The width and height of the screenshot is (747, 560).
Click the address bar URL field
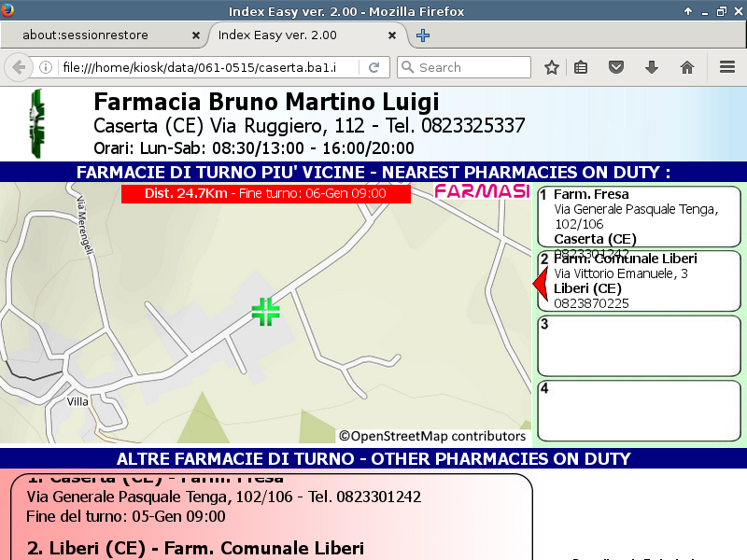click(x=205, y=67)
